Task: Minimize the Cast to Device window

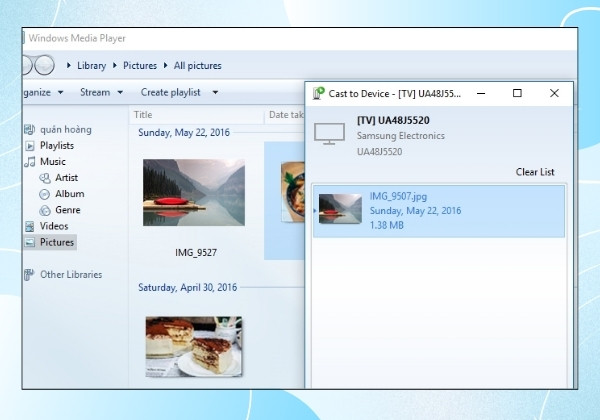Action: point(481,93)
